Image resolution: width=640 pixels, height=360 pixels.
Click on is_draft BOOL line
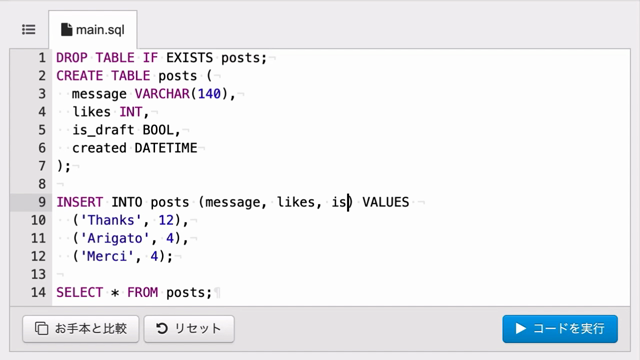click(127, 130)
